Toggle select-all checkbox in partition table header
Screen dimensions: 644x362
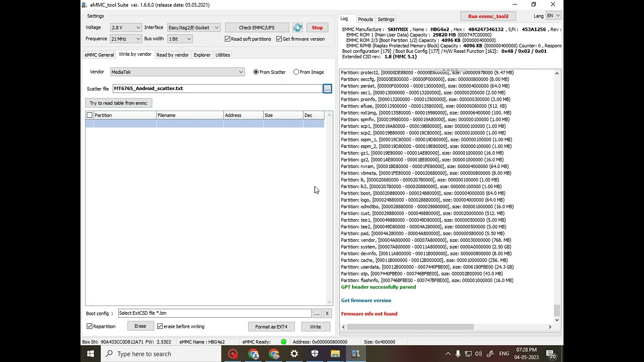click(90, 115)
